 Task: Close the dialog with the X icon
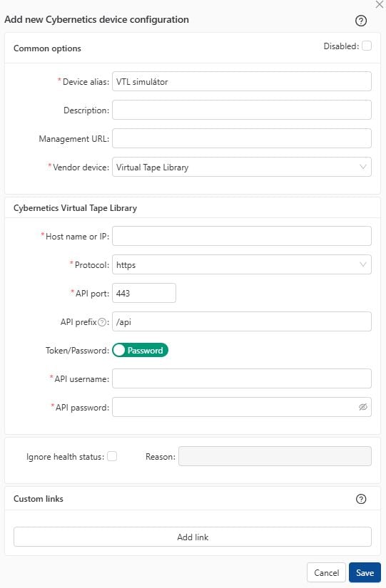click(380, 4)
